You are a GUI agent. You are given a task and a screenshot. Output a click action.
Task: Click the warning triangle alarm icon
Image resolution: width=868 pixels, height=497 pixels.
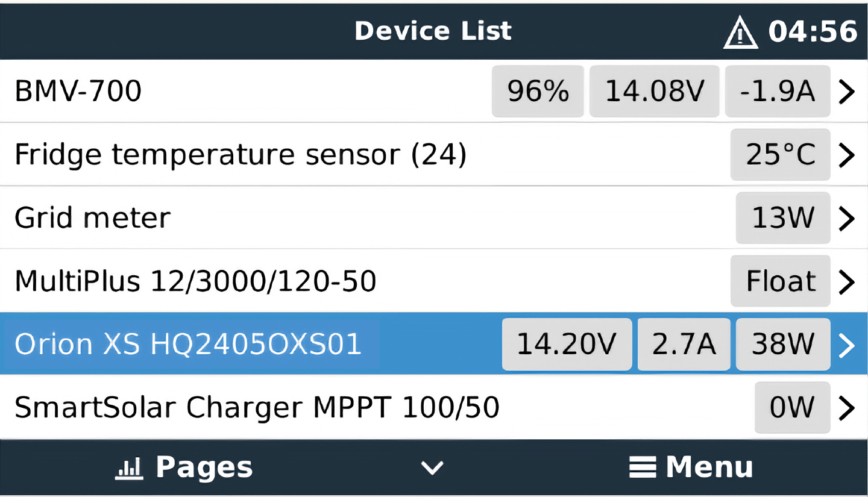click(x=740, y=32)
